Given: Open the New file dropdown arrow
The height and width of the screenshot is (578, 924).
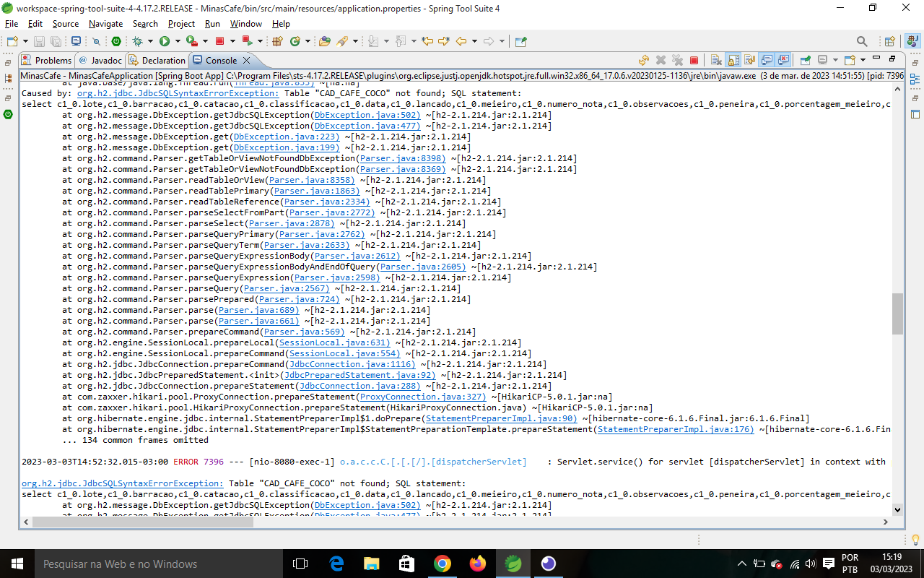Looking at the screenshot, I should (25, 41).
